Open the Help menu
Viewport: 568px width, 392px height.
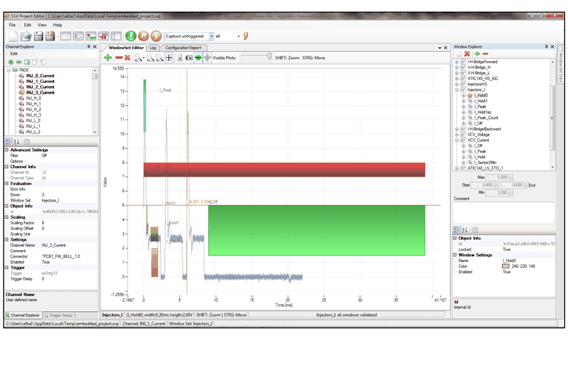click(x=57, y=25)
